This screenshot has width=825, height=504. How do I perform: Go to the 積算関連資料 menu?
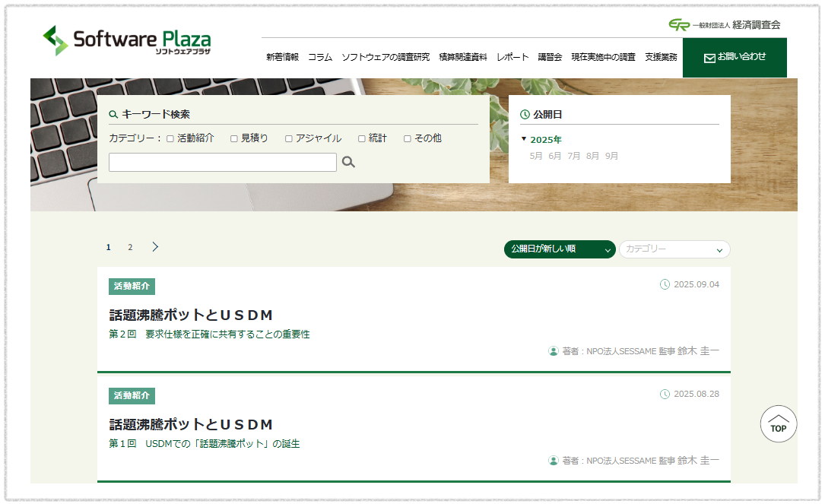tap(462, 57)
